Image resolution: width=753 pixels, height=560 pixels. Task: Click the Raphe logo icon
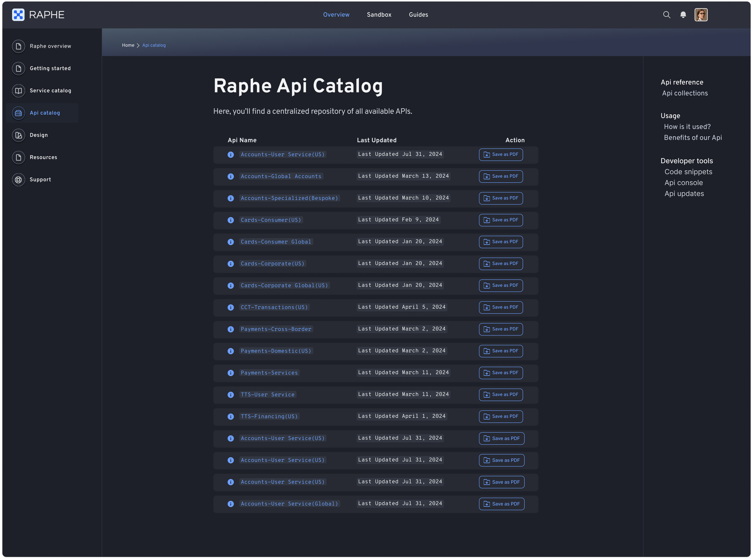coord(18,14)
